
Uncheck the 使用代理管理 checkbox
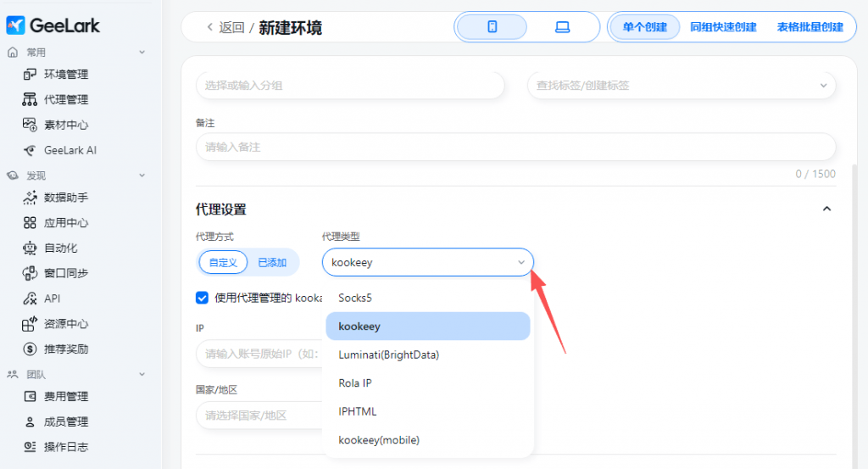202,298
